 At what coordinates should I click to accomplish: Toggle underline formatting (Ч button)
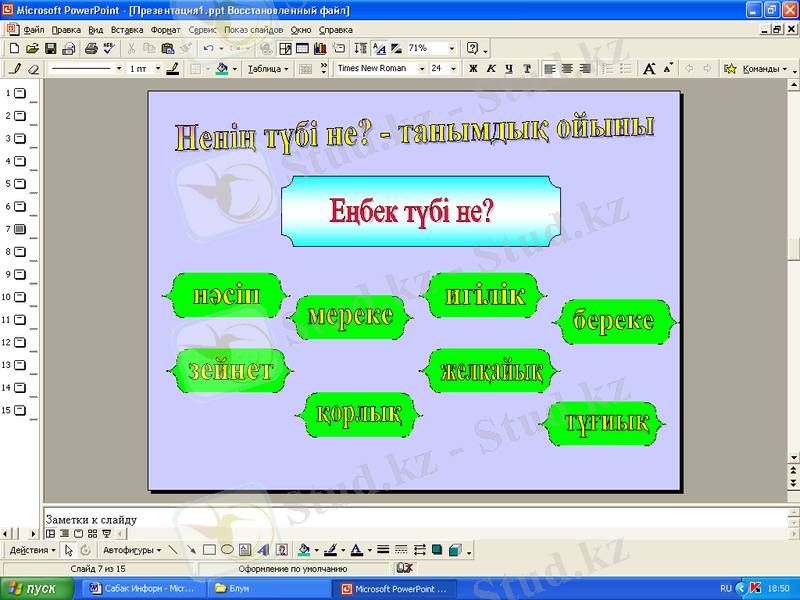(508, 69)
